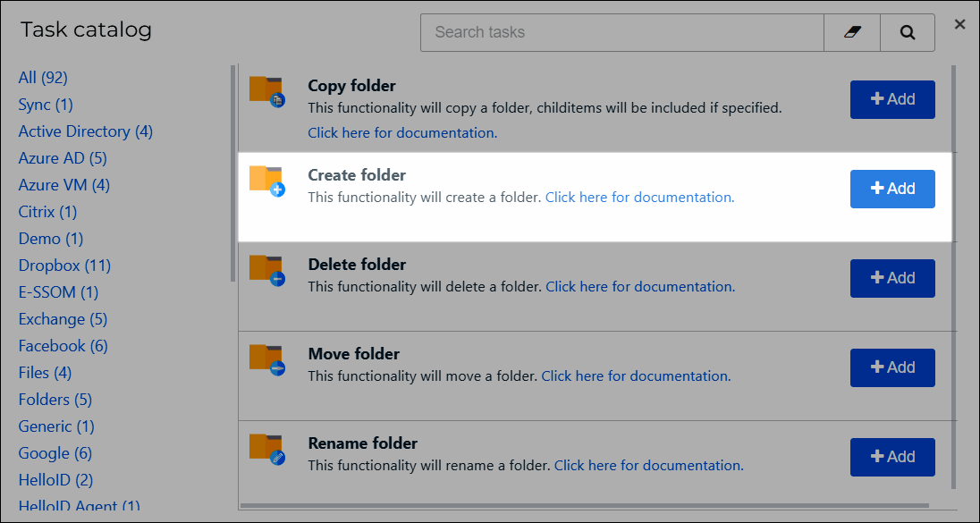Open documentation link for Copy folder
This screenshot has height=523, width=980.
pos(402,132)
